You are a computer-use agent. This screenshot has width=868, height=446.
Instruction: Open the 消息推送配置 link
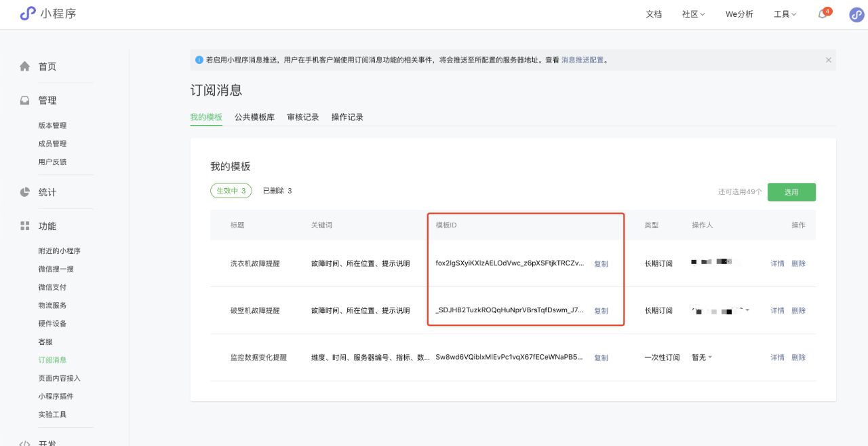pyautogui.click(x=583, y=60)
